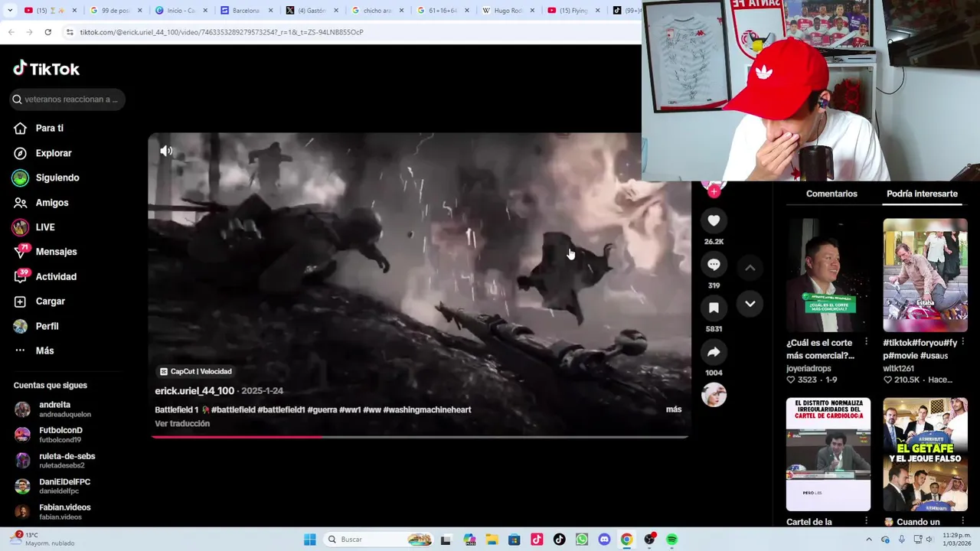
Task: Open Windows Start menu
Action: point(309,540)
